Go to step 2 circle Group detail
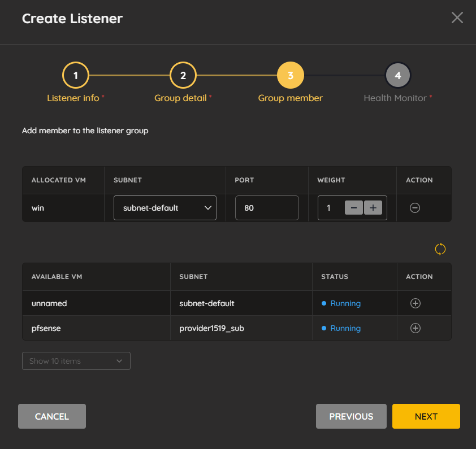476x449 pixels. [183, 75]
